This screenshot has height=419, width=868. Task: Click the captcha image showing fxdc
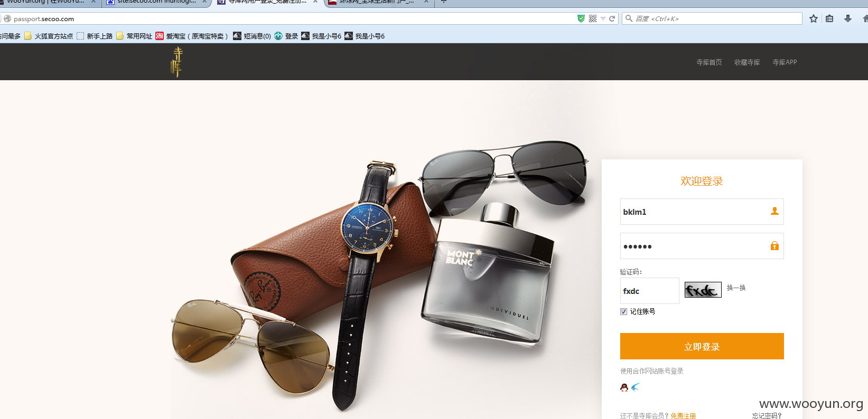tap(703, 290)
